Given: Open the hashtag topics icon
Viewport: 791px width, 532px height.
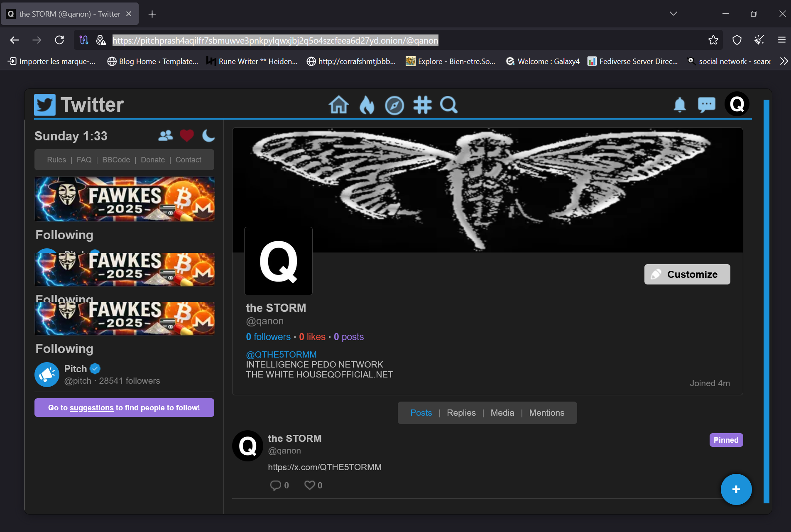Looking at the screenshot, I should (x=422, y=105).
